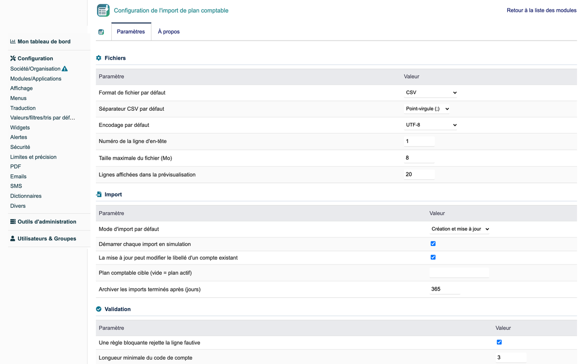Uncheck 'Une règle bloquante rejette la ligne fautive'
The height and width of the screenshot is (364, 588).
499,342
